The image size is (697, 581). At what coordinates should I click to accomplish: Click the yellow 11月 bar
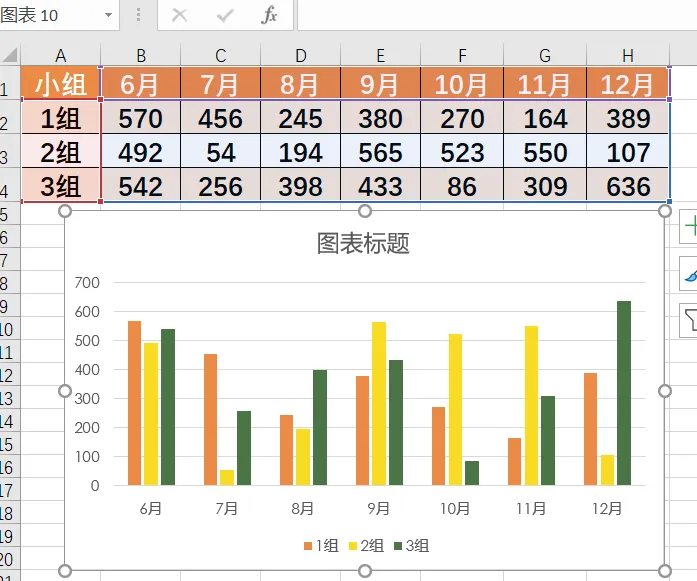pyautogui.click(x=532, y=405)
